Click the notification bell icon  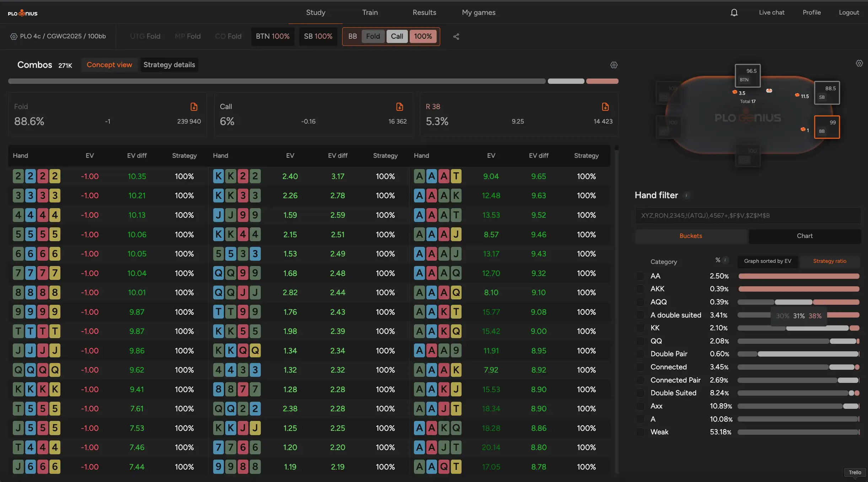(734, 13)
